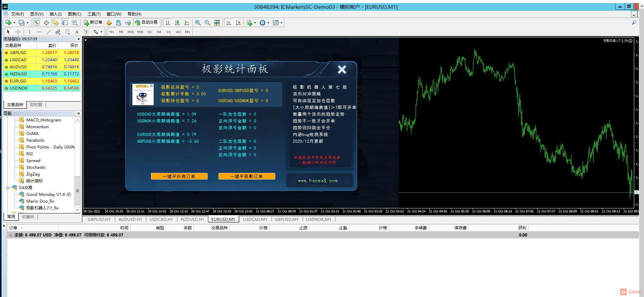
Task: Select 极影机器人7.1_fix in Navigator
Action: pyautogui.click(x=42, y=208)
